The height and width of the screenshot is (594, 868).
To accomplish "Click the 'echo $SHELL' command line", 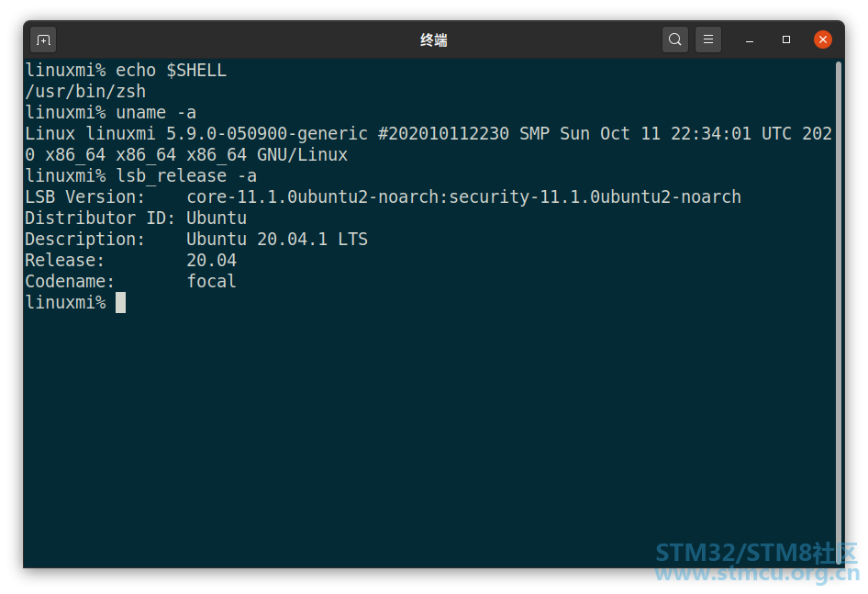I will [x=127, y=71].
